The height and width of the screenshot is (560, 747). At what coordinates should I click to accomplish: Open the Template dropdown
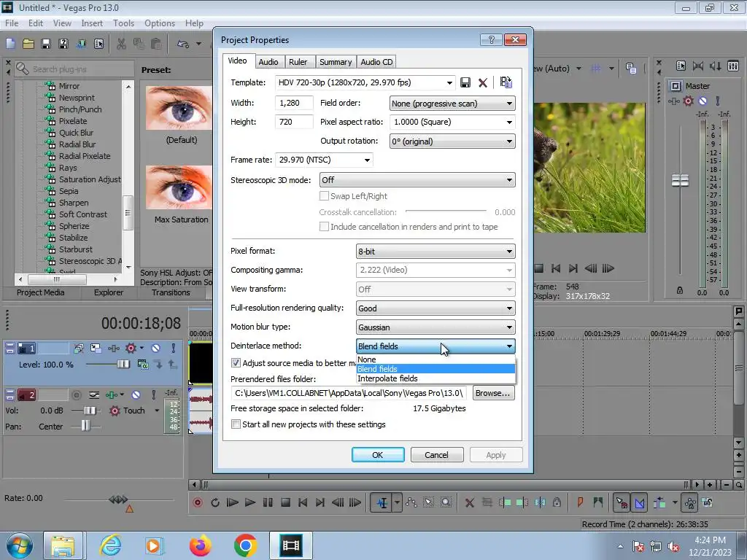449,83
